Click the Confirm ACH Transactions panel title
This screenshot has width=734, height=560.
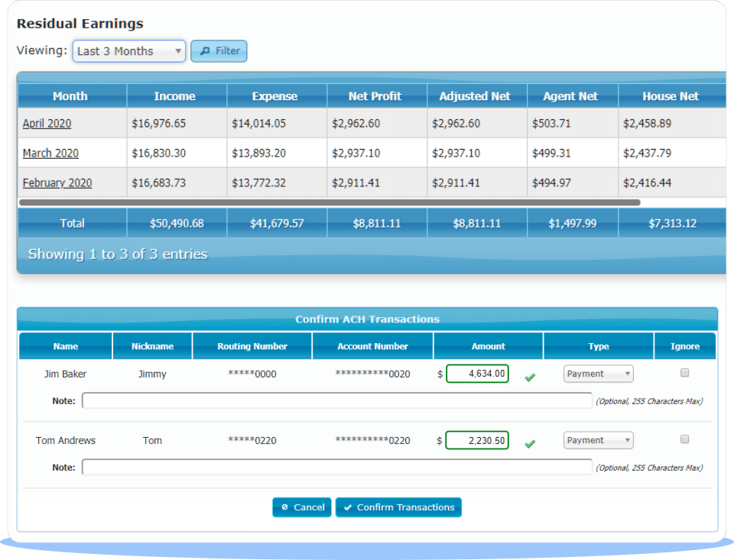[x=368, y=319]
